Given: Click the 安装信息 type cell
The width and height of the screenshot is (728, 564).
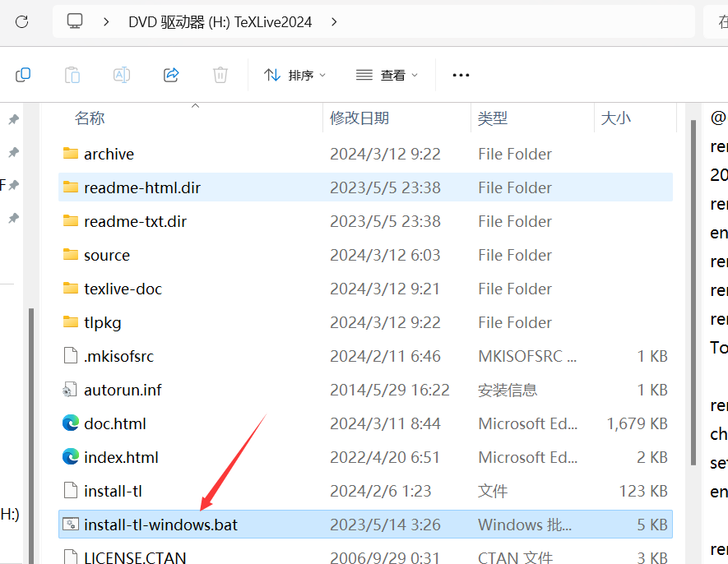Looking at the screenshot, I should tap(508, 390).
